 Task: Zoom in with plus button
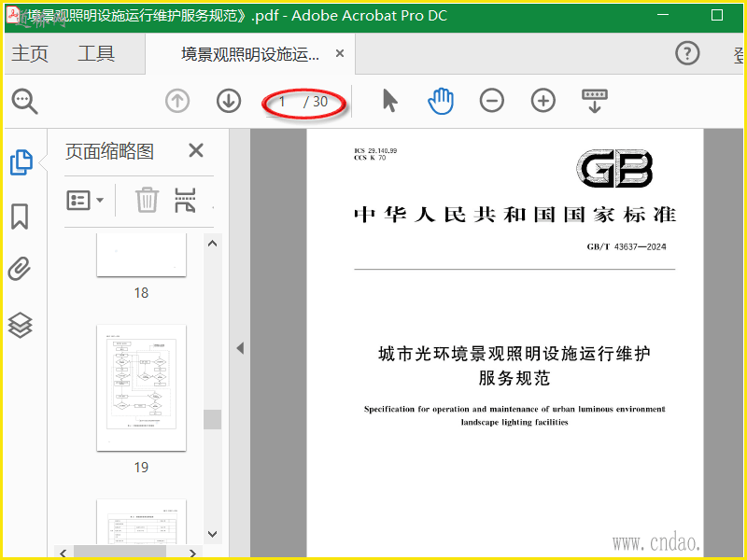pos(543,101)
